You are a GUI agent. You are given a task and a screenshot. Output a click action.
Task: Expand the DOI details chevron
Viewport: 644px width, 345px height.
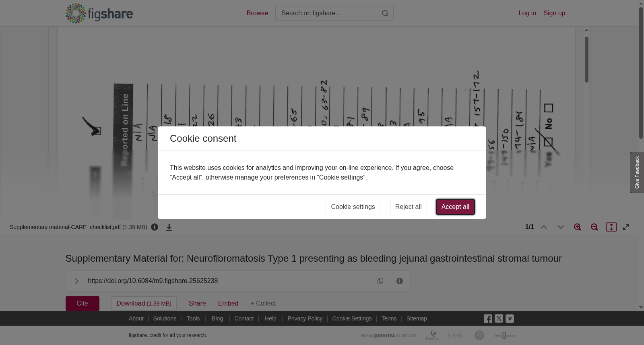coord(76,281)
